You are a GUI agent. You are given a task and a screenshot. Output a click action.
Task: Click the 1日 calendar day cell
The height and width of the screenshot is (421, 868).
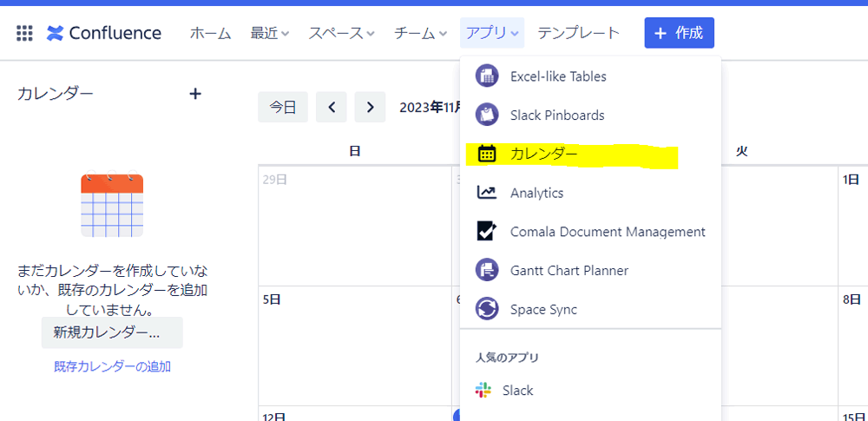pos(853,226)
